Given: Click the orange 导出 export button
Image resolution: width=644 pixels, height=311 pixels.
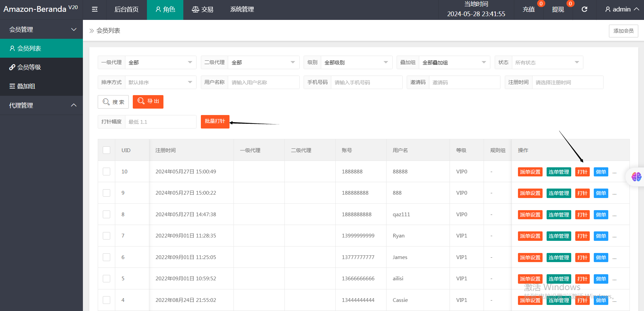Looking at the screenshot, I should (x=148, y=102).
